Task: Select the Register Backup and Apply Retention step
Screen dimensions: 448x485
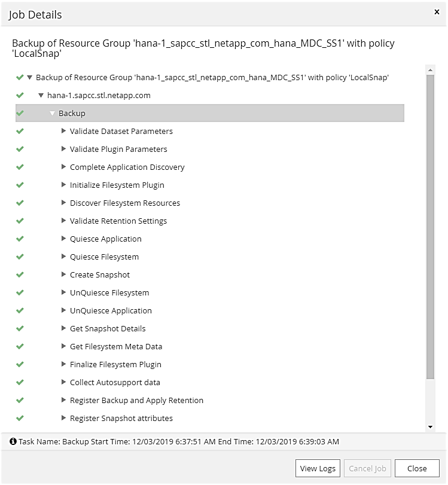Action: [x=136, y=400]
